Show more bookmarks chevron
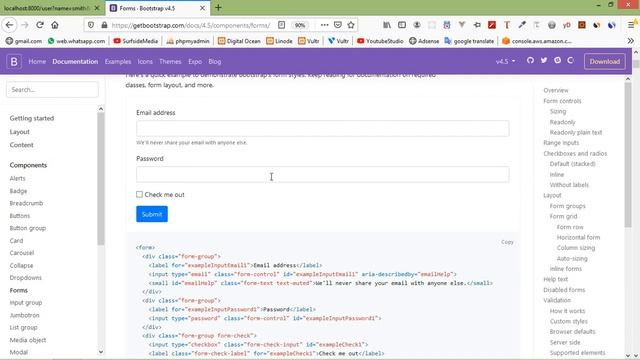 (x=631, y=41)
